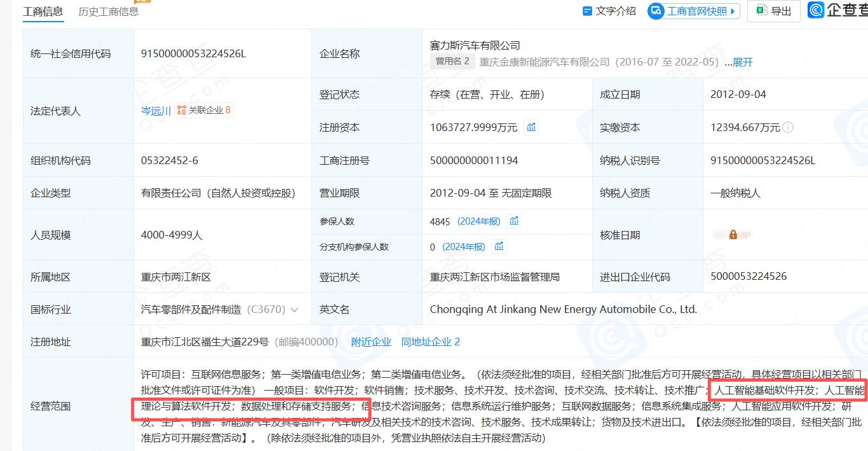Click the arrow inside 工商官网快照 button
Image resolution: width=868 pixels, height=451 pixels.
coord(731,11)
